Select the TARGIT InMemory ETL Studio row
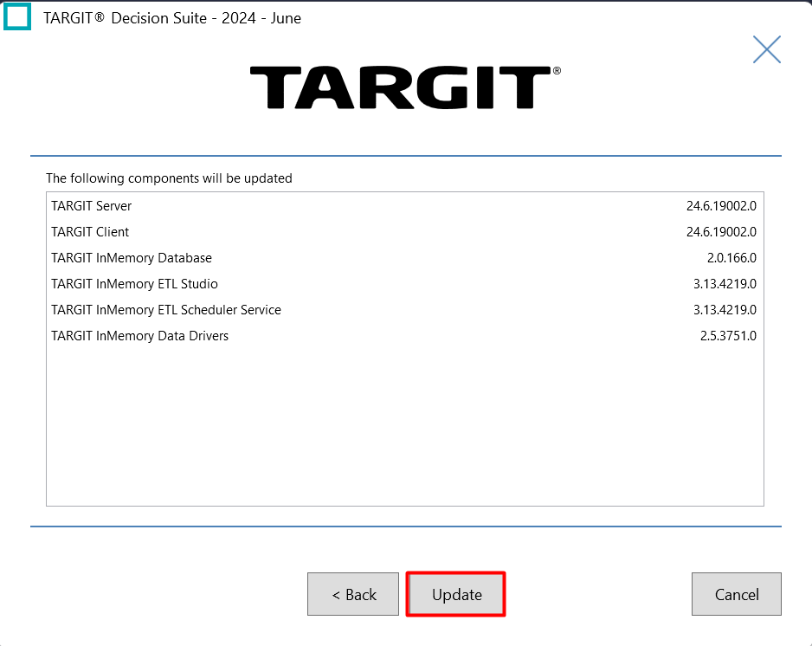The width and height of the screenshot is (812, 646). click(404, 283)
